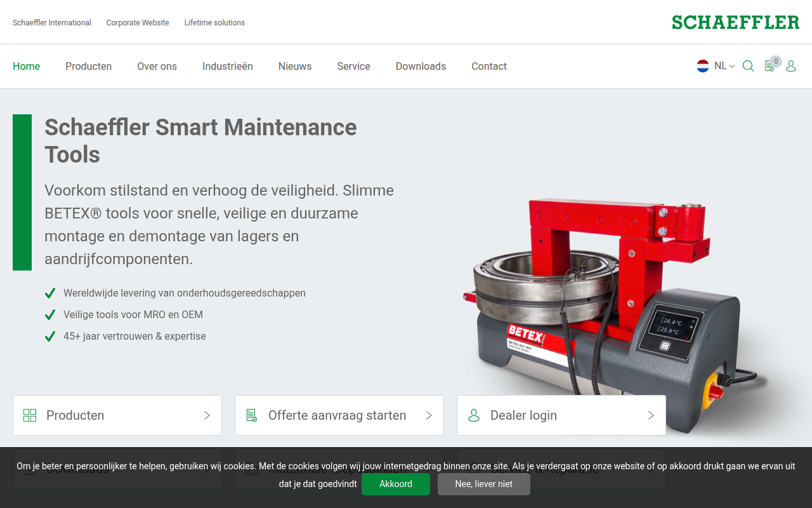
Task: Decline cookies with Nee, liever niet
Action: (x=484, y=484)
